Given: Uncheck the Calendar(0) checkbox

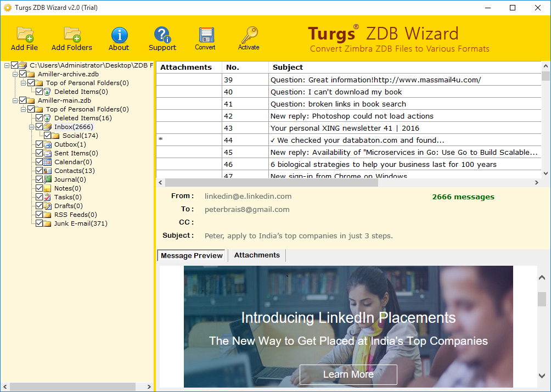Looking at the screenshot, I should pyautogui.click(x=40, y=162).
